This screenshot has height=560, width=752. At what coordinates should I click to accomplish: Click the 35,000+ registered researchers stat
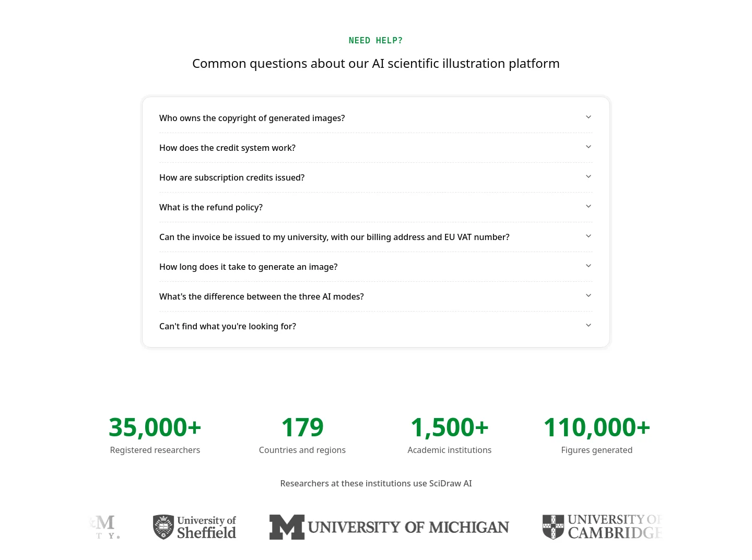pyautogui.click(x=155, y=435)
